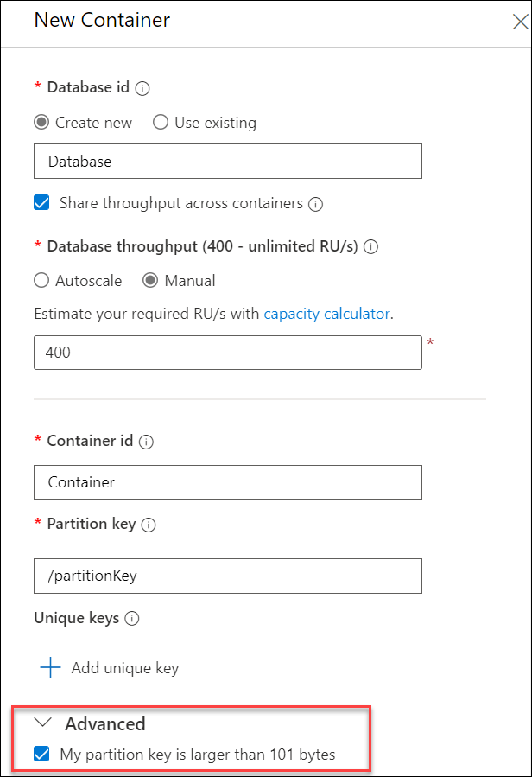The height and width of the screenshot is (777, 532).
Task: Select the 400 RU/s throughput field
Action: 227,353
